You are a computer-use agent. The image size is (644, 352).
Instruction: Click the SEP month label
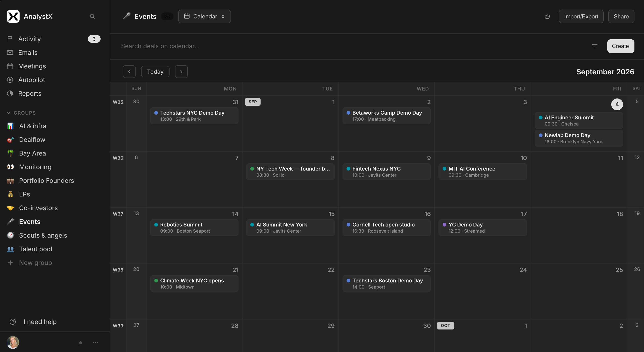coord(253,102)
